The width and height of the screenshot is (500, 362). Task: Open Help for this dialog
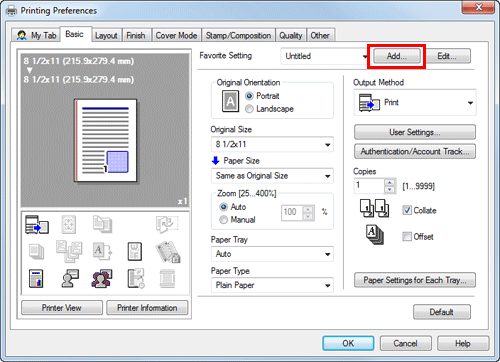point(463,343)
